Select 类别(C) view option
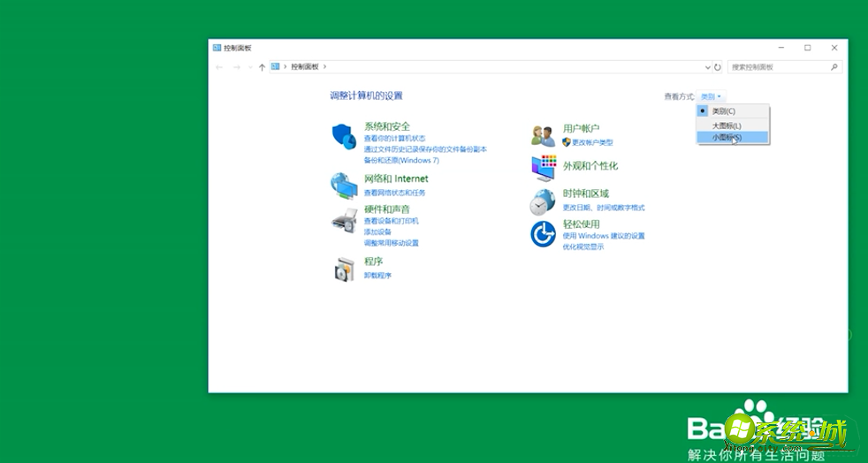 733,111
